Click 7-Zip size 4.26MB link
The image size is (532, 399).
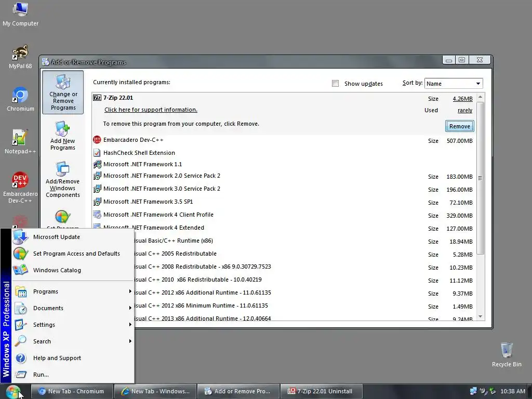462,99
